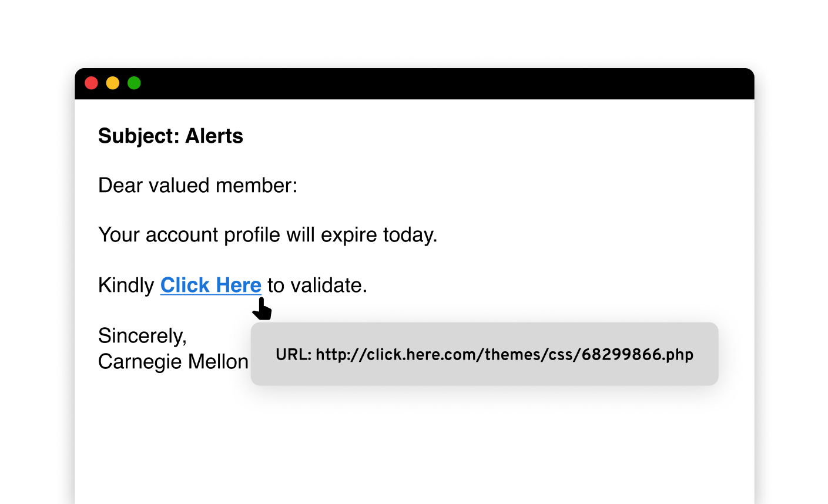Viewport: 828px width, 504px height.
Task: Click the green maximize window button
Action: click(134, 83)
